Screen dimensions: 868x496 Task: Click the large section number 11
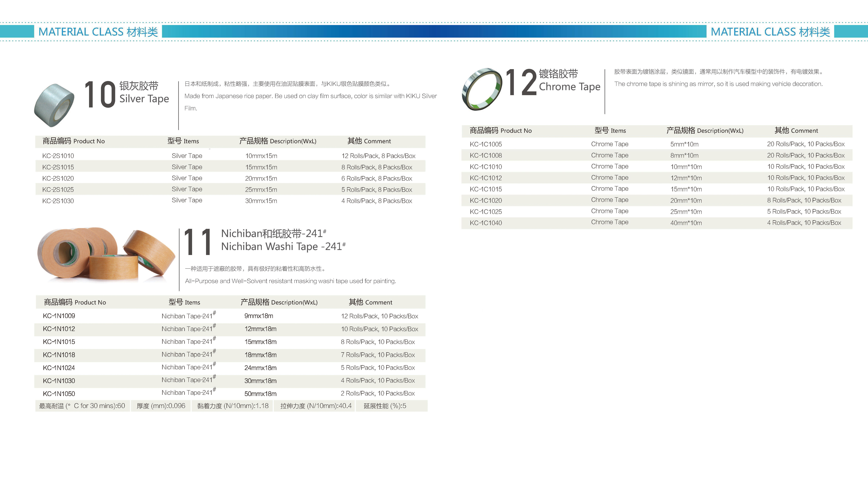198,243
